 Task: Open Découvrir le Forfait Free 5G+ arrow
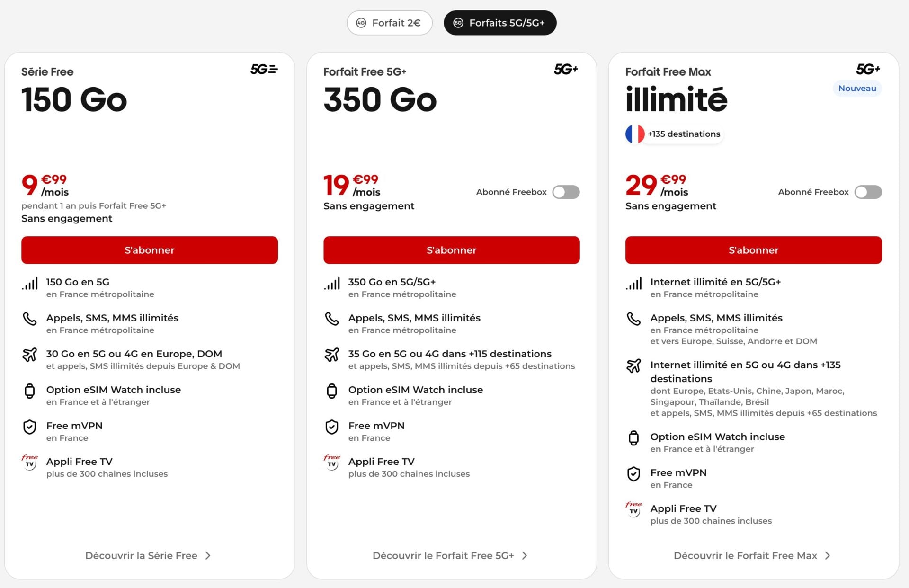tap(525, 556)
